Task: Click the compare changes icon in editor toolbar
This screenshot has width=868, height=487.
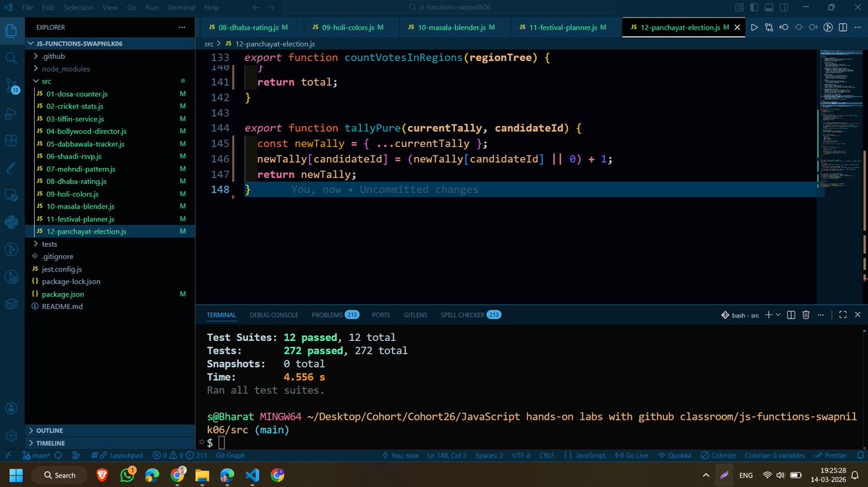Action: pyautogui.click(x=769, y=27)
